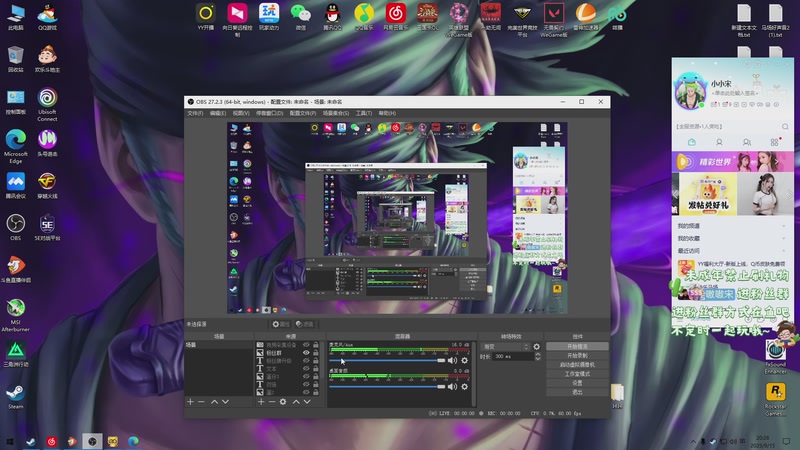
Task: Mute desktop audio 桌面音频 speaker icon
Action: click(452, 387)
